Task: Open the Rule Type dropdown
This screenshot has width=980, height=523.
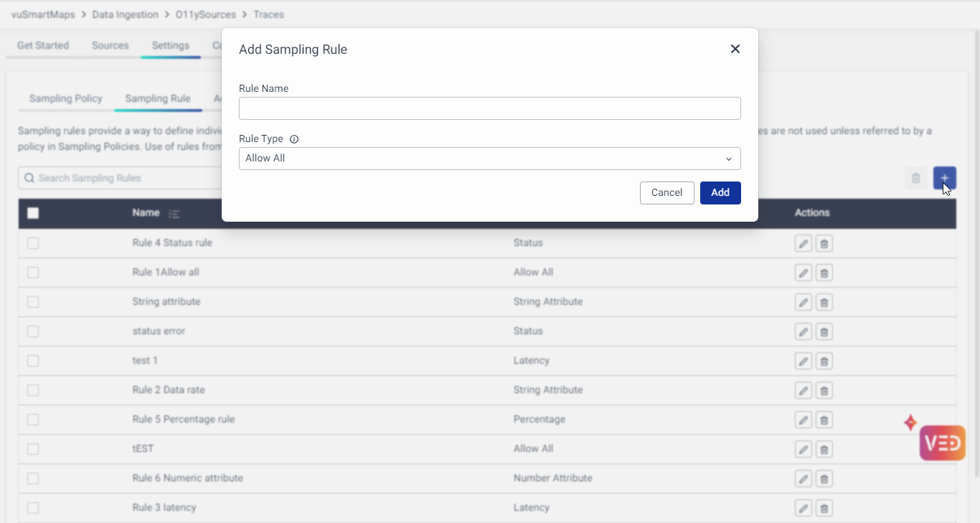Action: tap(489, 159)
